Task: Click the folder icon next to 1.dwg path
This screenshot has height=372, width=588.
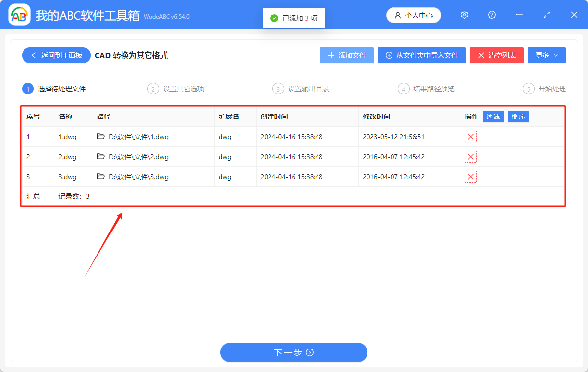Action: tap(101, 137)
